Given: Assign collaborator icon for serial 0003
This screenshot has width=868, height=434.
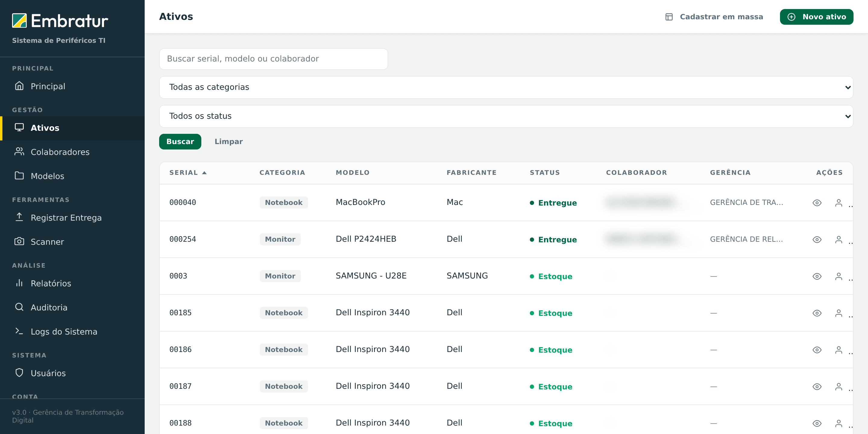Looking at the screenshot, I should 838,276.
